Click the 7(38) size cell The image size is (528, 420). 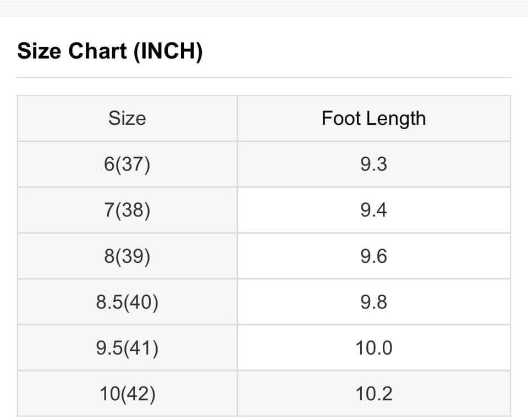(x=127, y=210)
